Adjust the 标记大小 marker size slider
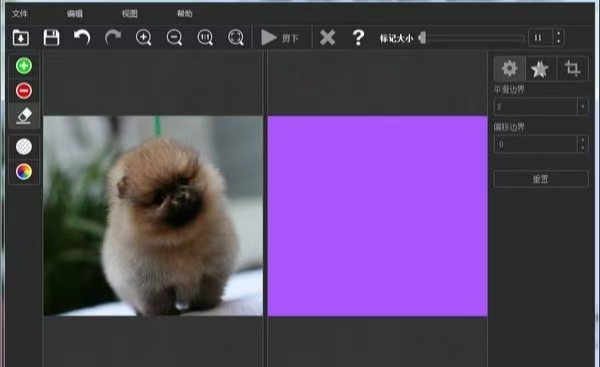 472,38
